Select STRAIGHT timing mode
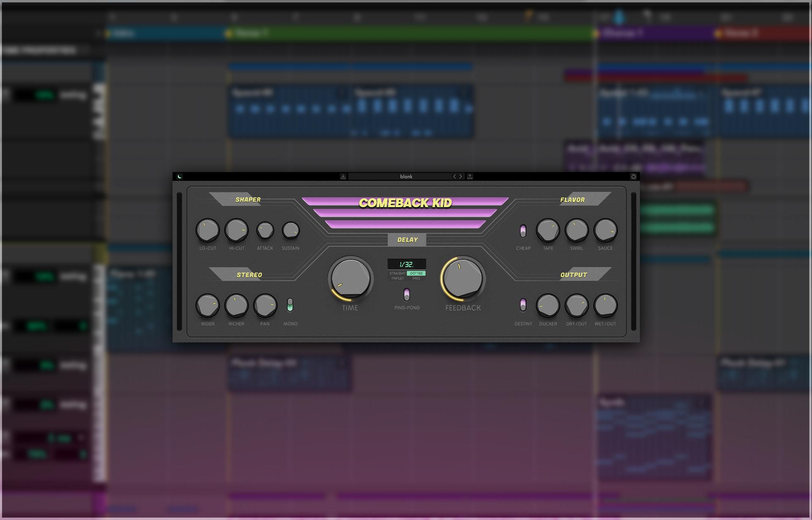This screenshot has height=520, width=812. point(397,274)
